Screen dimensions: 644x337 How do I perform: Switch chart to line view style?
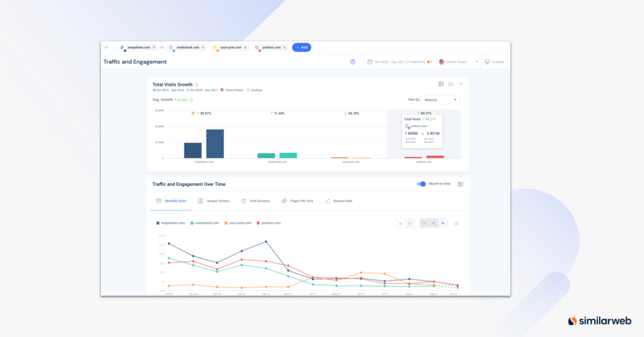411,223
